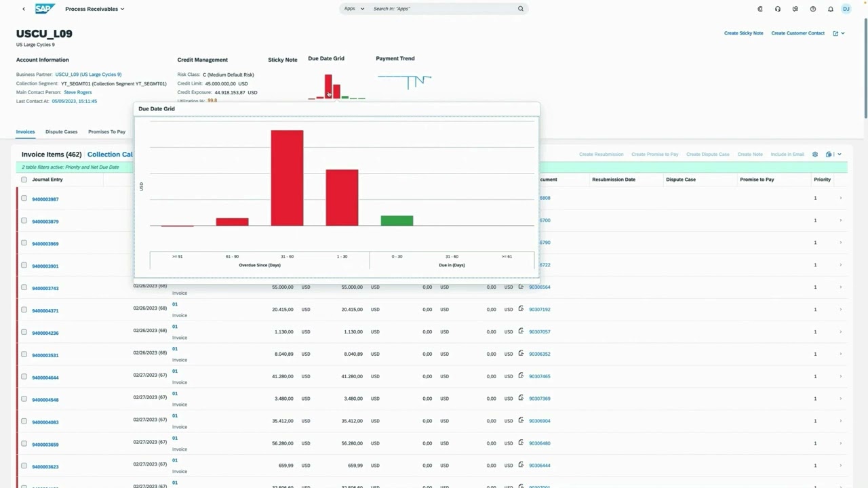
Task: Open the DJ user avatar menu
Action: [x=846, y=9]
